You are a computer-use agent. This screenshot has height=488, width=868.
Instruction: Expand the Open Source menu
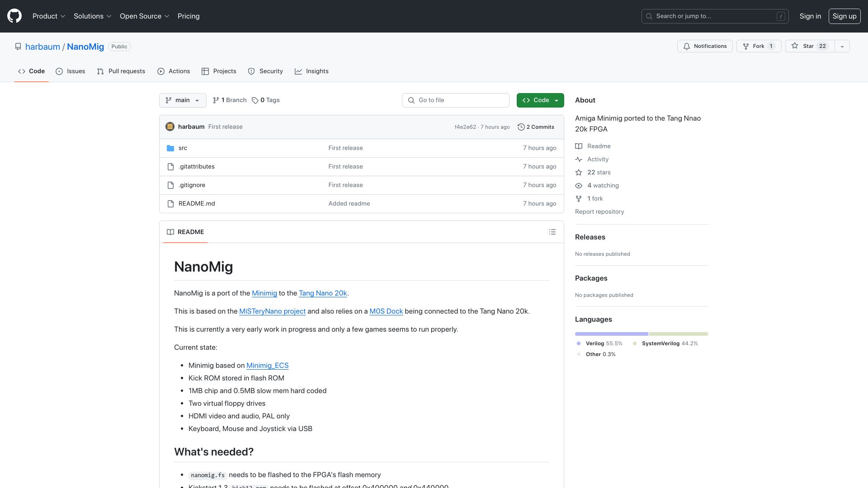click(x=144, y=16)
